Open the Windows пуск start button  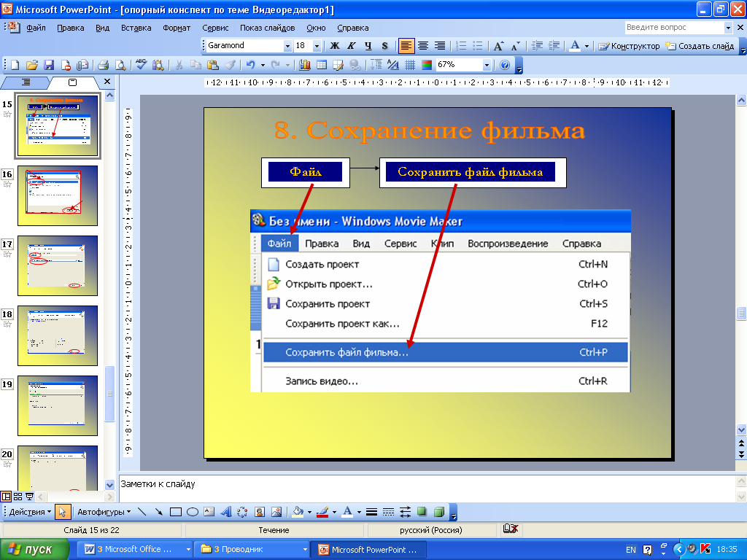[x=35, y=549]
